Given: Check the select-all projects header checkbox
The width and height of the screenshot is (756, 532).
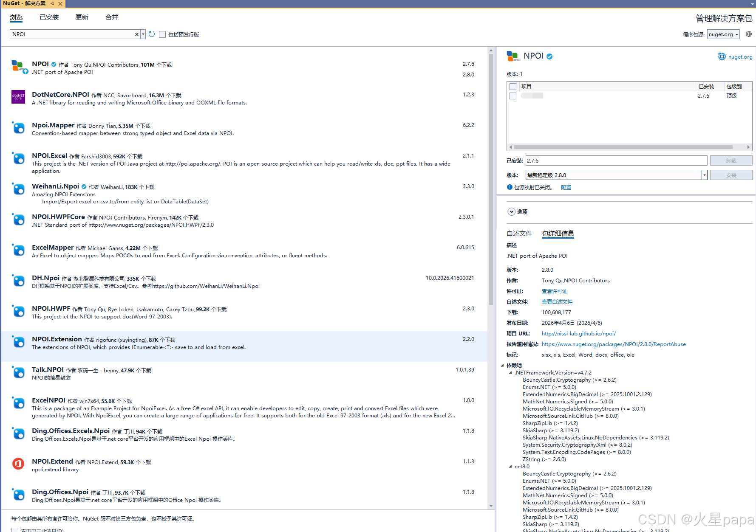Looking at the screenshot, I should tap(513, 87).
